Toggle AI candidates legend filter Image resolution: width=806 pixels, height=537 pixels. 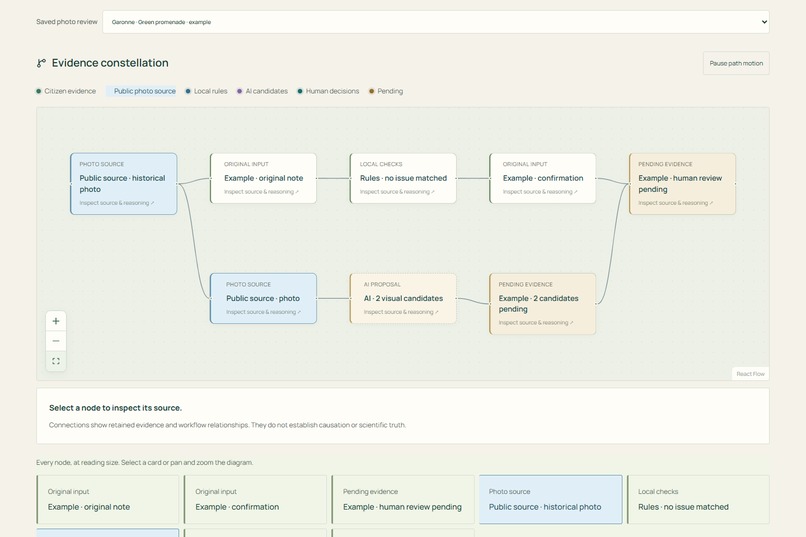tap(262, 91)
